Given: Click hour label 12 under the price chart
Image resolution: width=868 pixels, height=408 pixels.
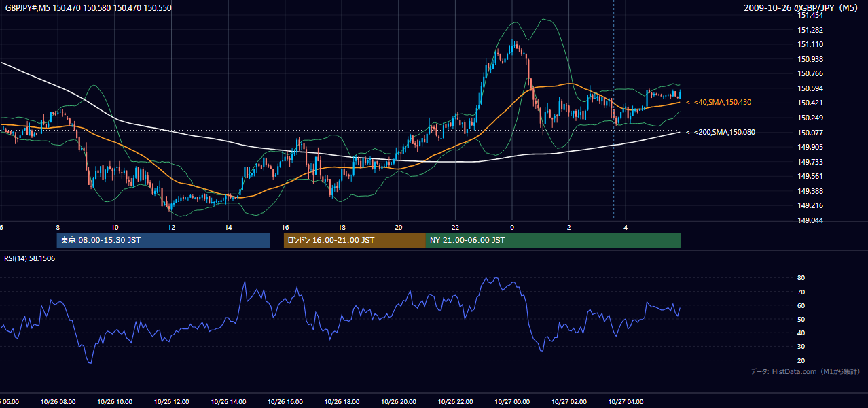Looking at the screenshot, I should point(171,227).
